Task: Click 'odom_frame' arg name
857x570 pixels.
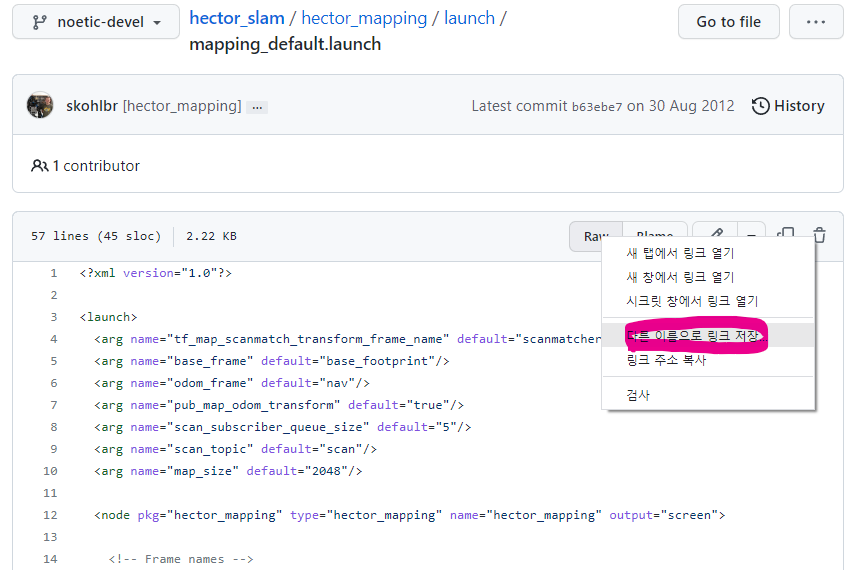Action: 210,383
